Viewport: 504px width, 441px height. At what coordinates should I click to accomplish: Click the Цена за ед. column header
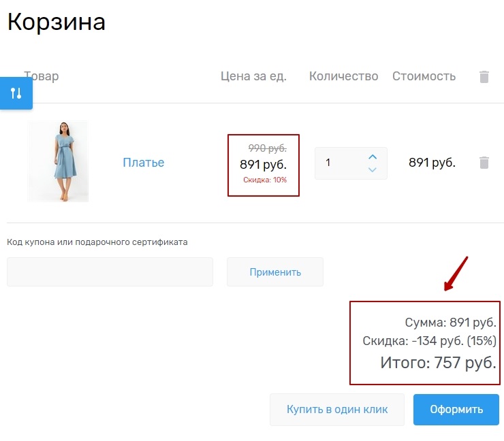253,76
